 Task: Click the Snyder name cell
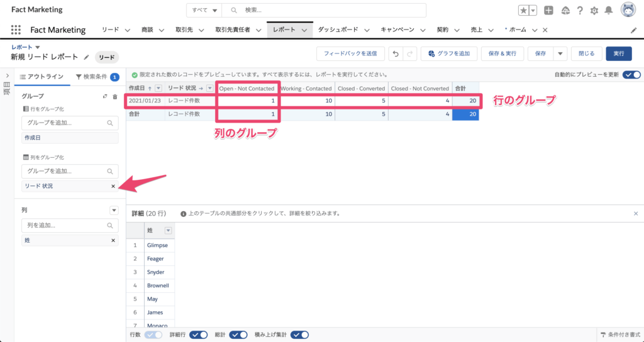159,272
